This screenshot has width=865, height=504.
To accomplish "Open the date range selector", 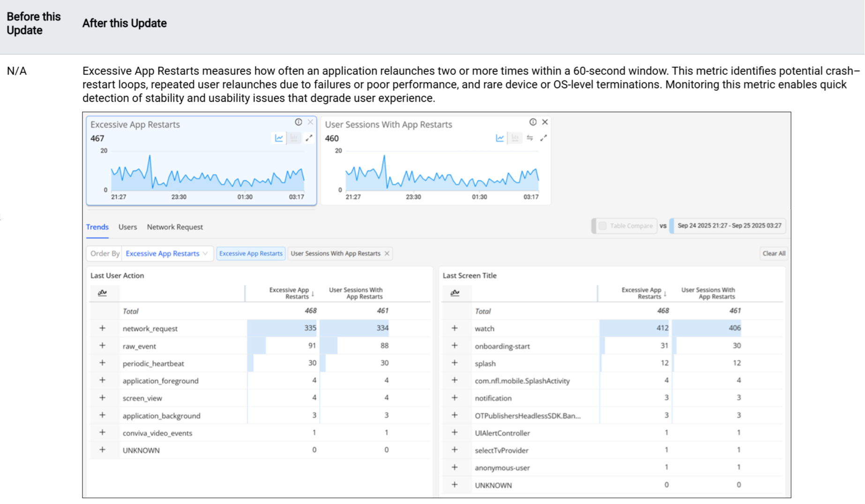I will click(729, 226).
